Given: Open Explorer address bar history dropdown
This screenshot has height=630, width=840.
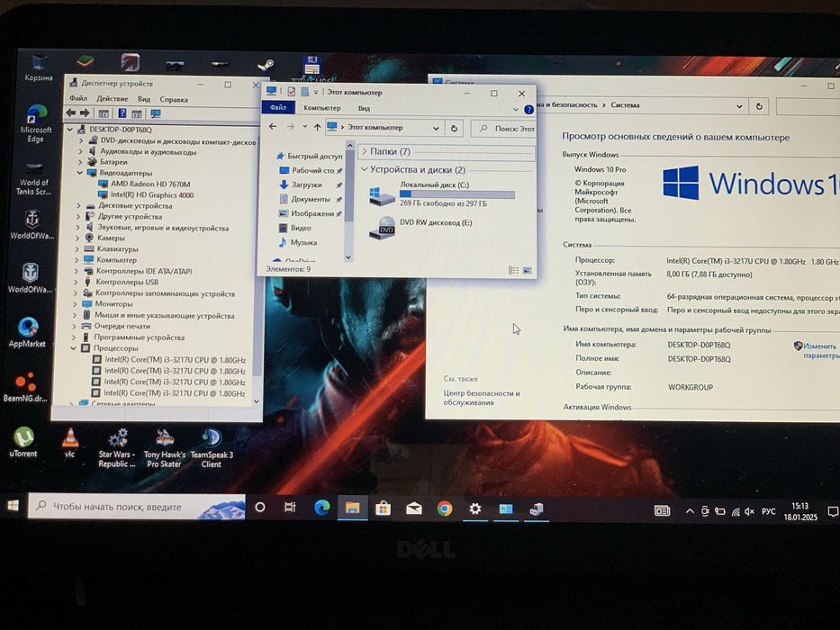Looking at the screenshot, I should (436, 129).
